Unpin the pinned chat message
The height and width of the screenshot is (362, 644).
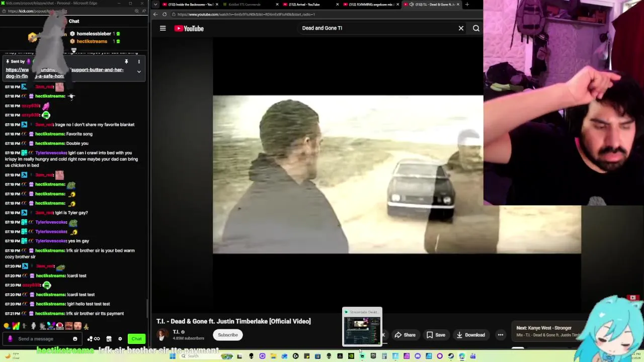tap(126, 62)
